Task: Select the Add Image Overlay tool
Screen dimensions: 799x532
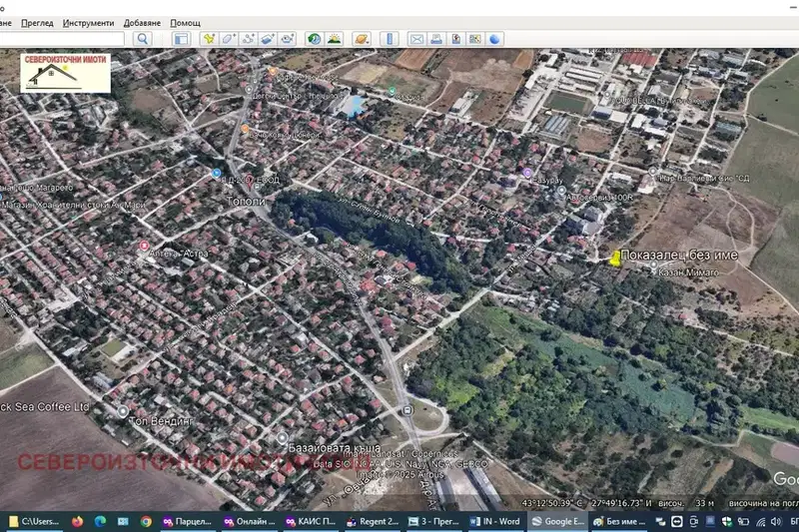Action: 268,39
